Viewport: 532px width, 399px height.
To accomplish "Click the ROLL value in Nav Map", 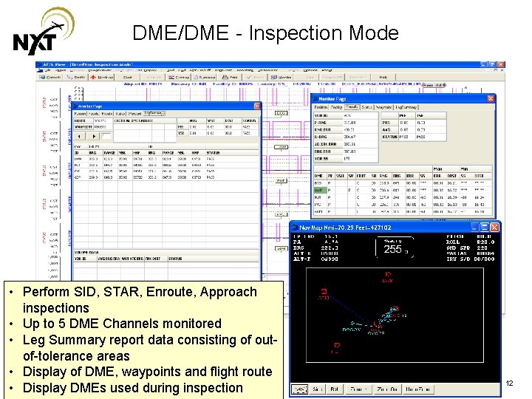I will click(485, 242).
